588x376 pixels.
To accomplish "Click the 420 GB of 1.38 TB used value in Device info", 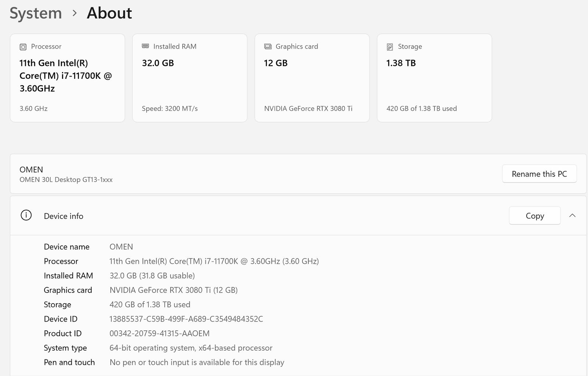I will tap(150, 305).
